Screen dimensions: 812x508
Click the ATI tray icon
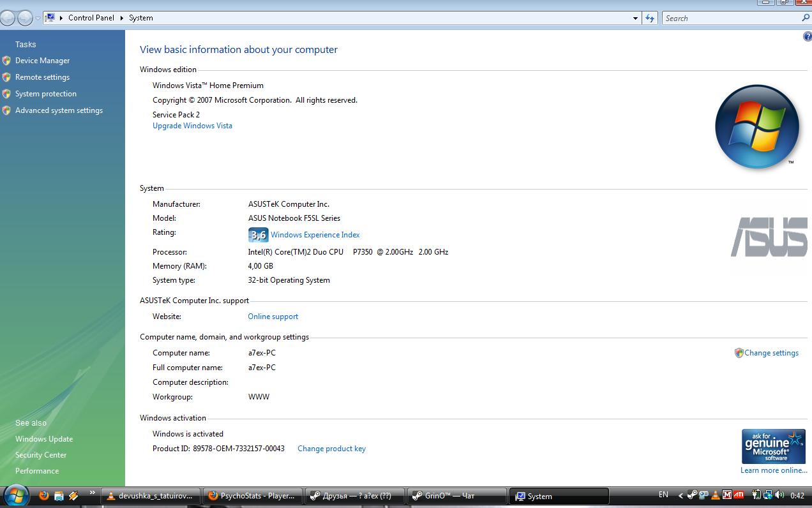tap(739, 495)
